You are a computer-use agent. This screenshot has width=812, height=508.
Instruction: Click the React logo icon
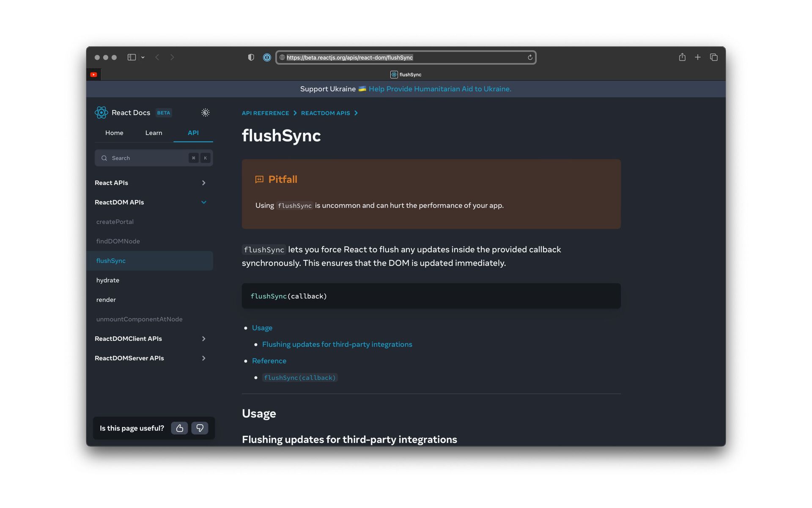tap(101, 113)
